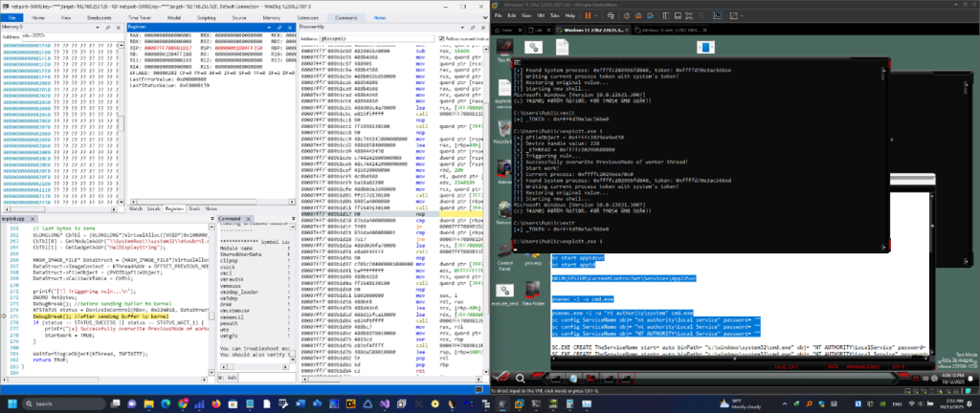This screenshot has height=413, width=980.
Task: Select the Time Travel ribbon tab
Action: 140,18
